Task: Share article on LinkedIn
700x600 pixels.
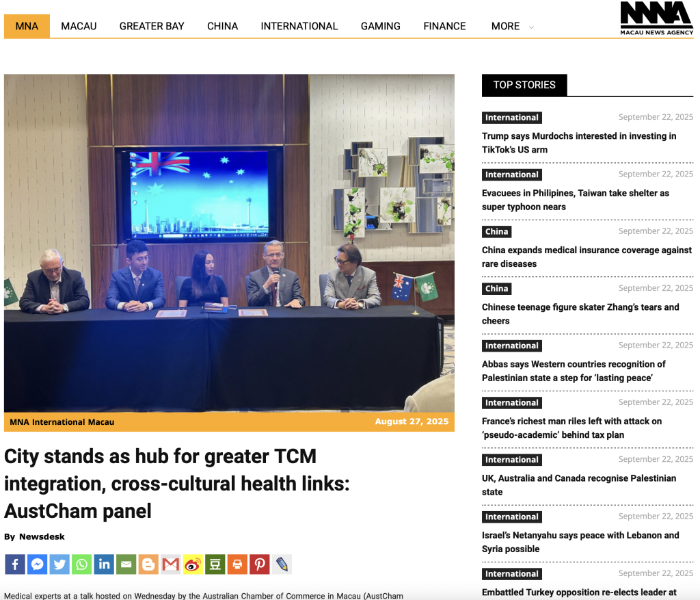Action: (104, 564)
